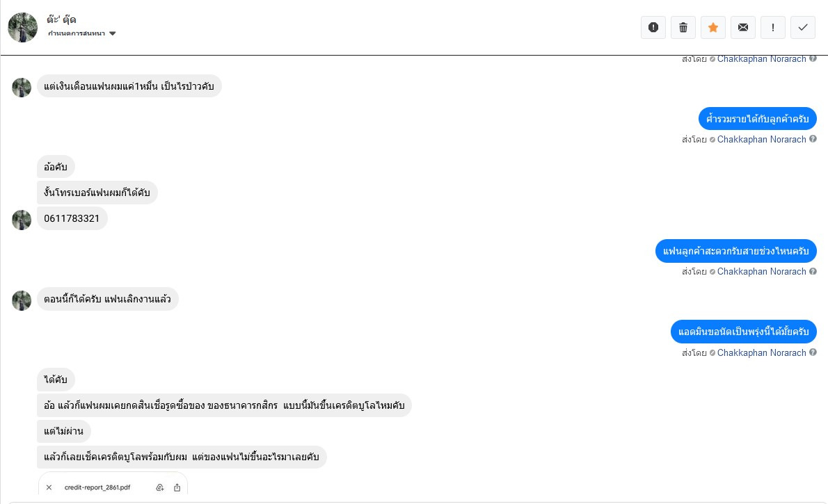Viewport: 828px width, 504px height.
Task: Toggle the orange star follow-up flag
Action: (713, 27)
